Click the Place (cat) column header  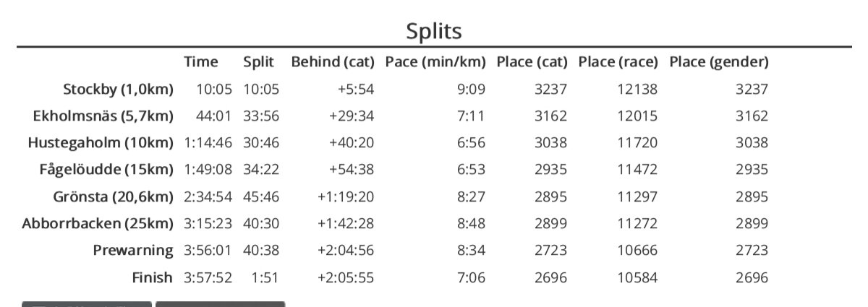532,62
